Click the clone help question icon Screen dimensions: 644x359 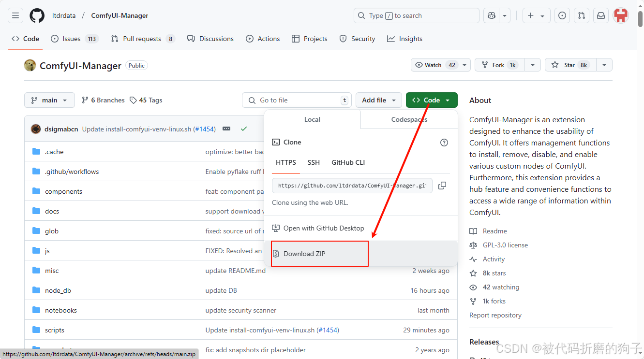[x=444, y=143]
